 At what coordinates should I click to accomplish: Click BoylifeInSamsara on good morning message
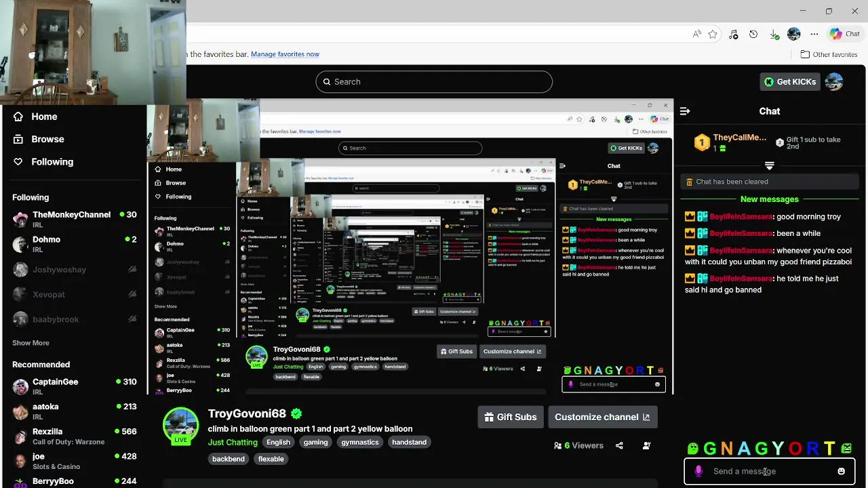(741, 217)
